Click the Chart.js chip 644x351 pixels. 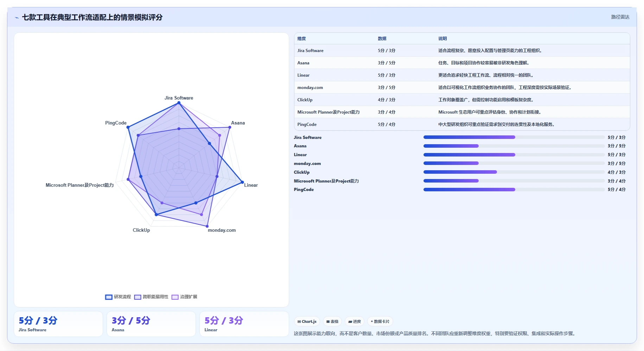pyautogui.click(x=307, y=321)
